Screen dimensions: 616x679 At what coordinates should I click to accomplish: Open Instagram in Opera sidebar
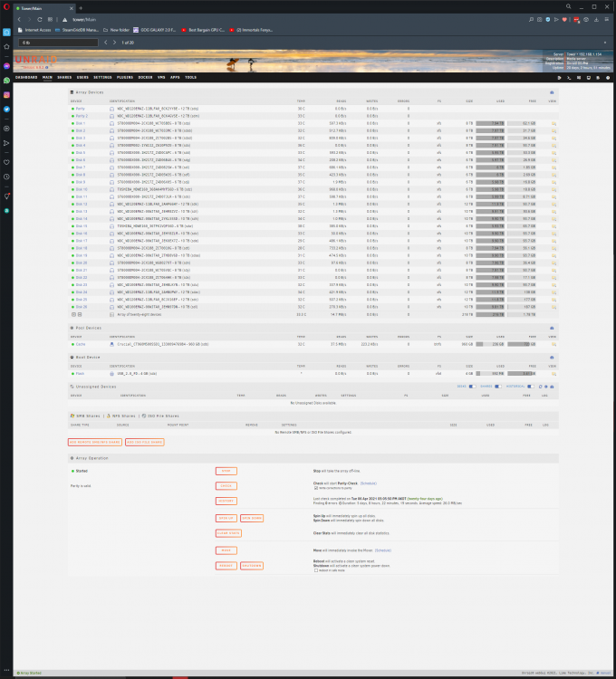tap(6, 95)
